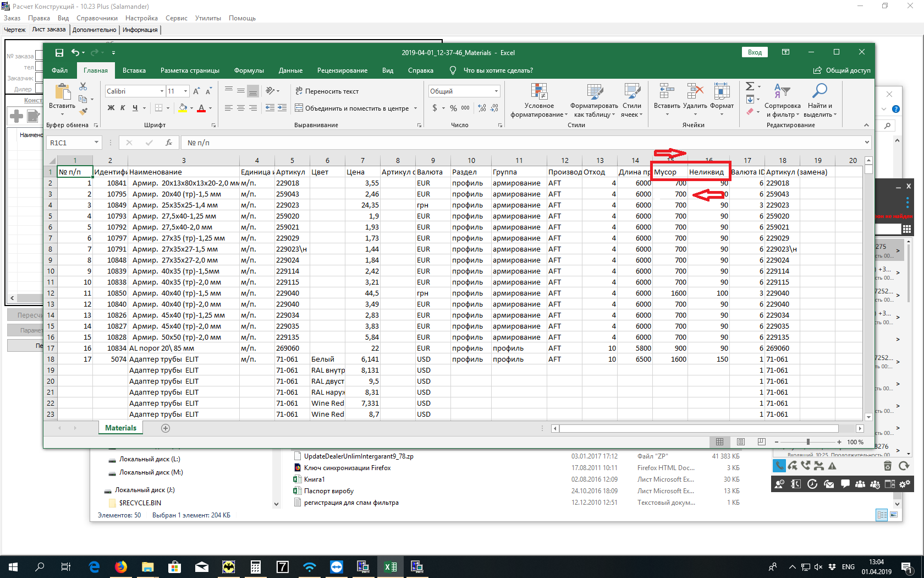The height and width of the screenshot is (578, 924).
Task: Activate the Format Painter brush
Action: click(x=83, y=112)
